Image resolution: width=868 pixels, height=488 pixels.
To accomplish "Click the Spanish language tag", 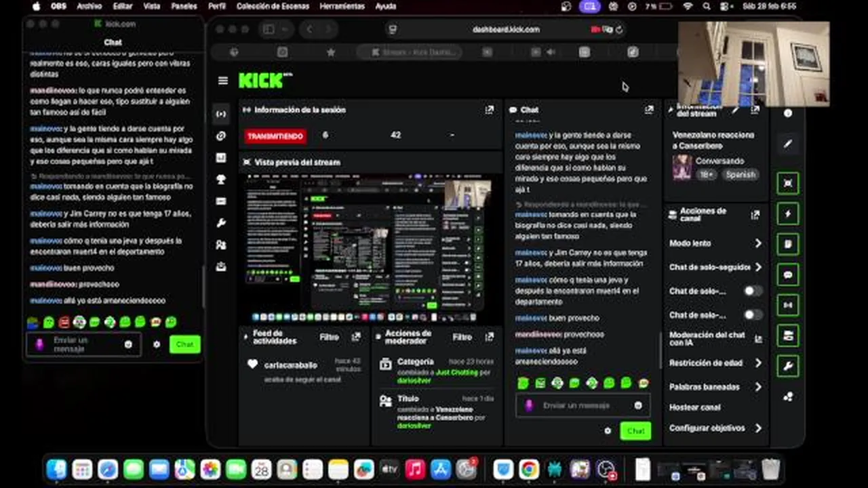I will coord(741,174).
